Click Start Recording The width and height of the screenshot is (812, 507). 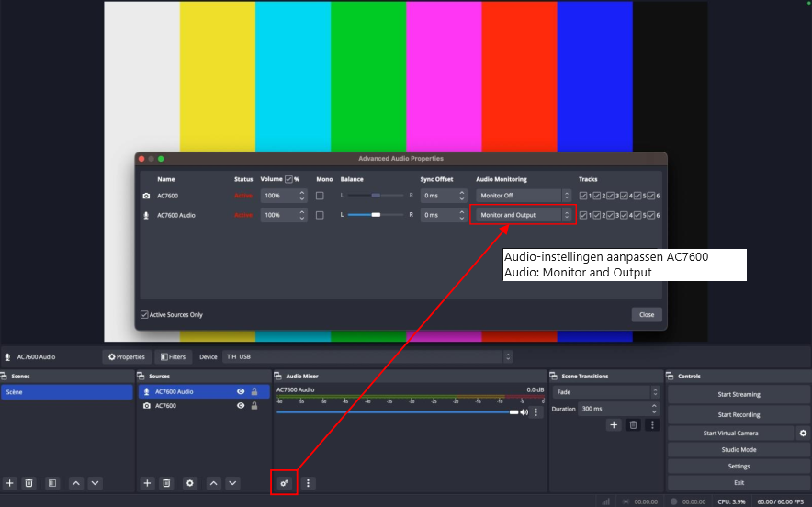pyautogui.click(x=739, y=414)
